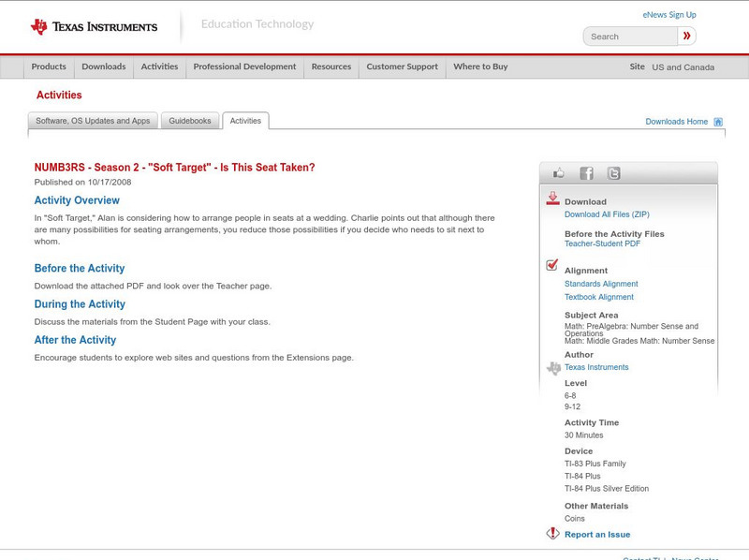Focus the Search input field
The width and height of the screenshot is (749, 560).
[x=630, y=37]
